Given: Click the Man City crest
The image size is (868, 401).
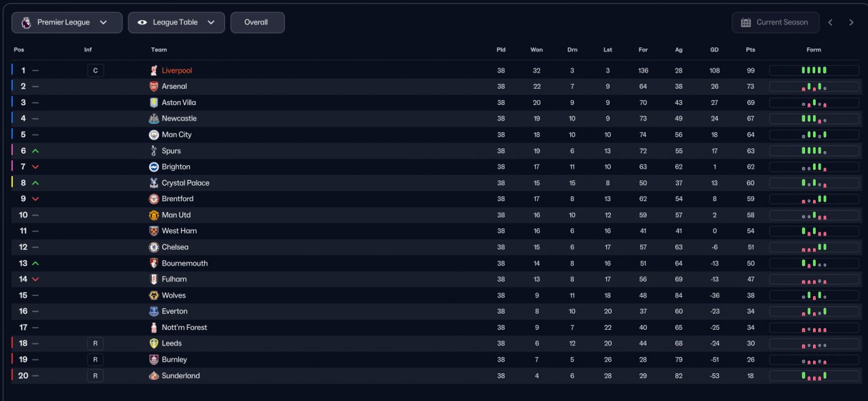Looking at the screenshot, I should point(154,135).
